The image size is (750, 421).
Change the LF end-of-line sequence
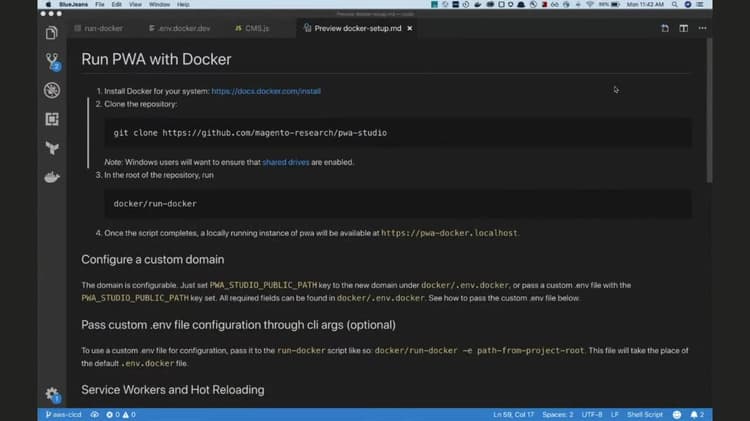(x=615, y=414)
